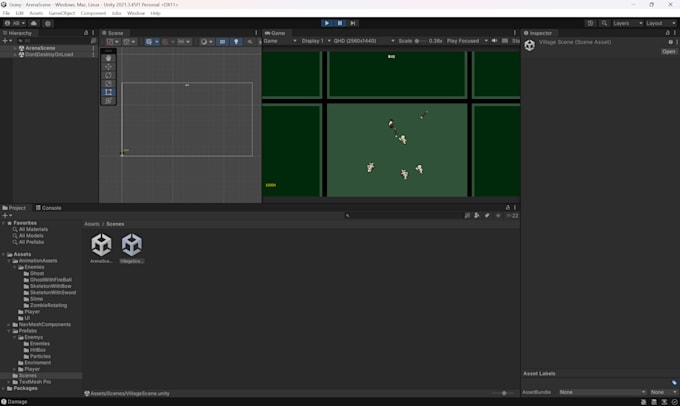680x406 pixels.
Task: Click Scenes in breadcrumb path
Action: (115, 224)
